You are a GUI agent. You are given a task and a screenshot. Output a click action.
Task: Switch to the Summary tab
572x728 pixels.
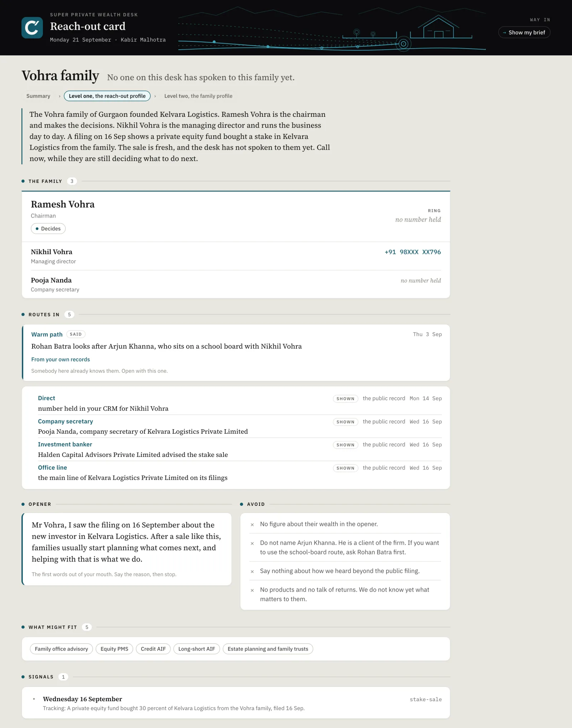(x=38, y=96)
